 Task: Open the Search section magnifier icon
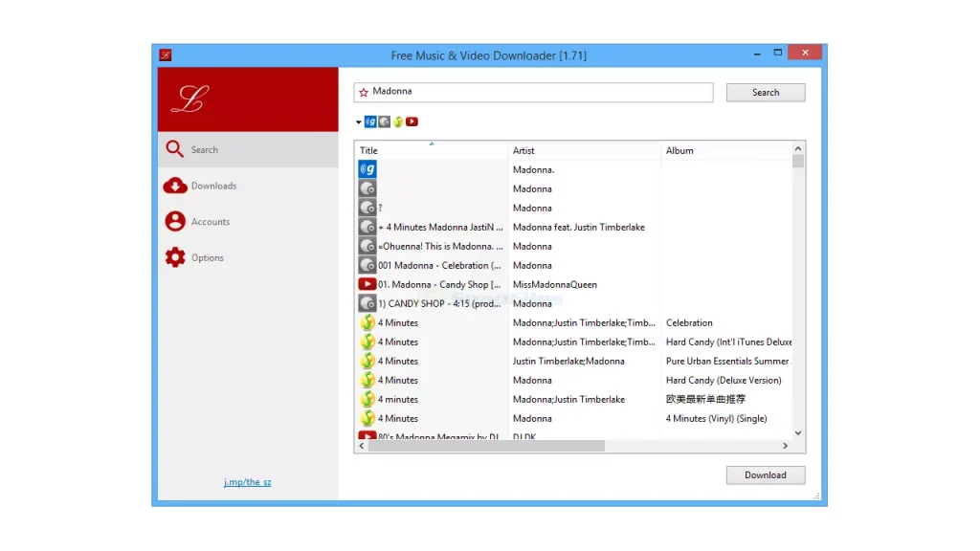(174, 149)
